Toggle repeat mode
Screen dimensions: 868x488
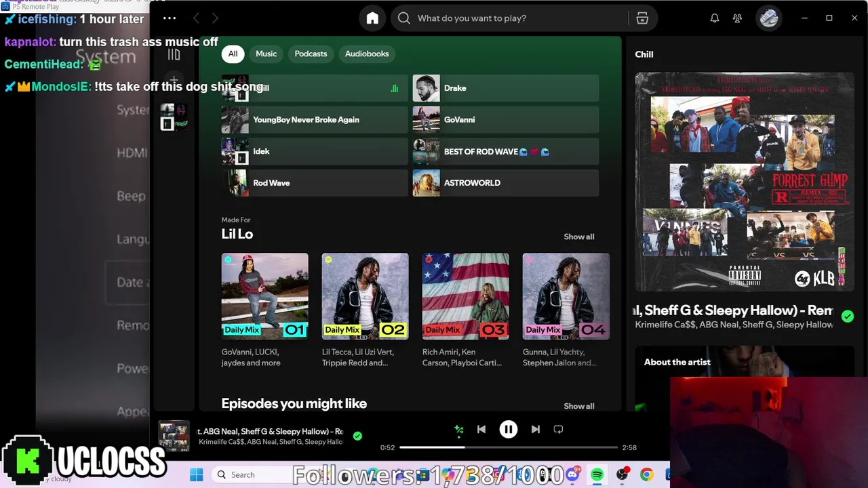(558, 429)
